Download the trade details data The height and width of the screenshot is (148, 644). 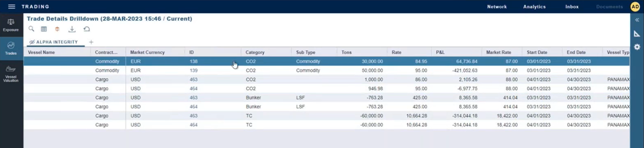click(72, 29)
